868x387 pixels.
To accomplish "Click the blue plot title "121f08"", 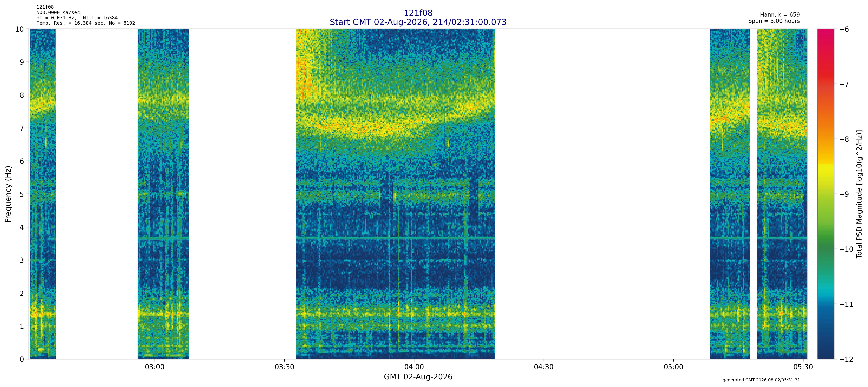I will 418,13.
